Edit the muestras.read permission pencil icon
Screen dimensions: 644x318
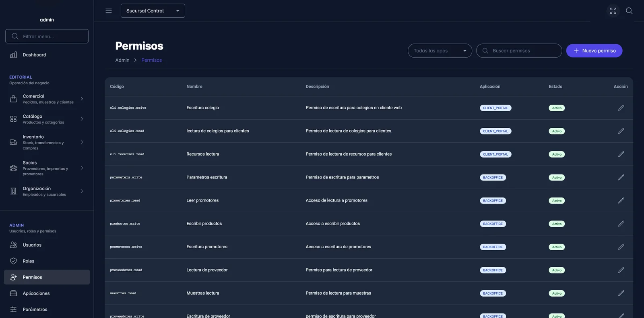[x=621, y=293]
